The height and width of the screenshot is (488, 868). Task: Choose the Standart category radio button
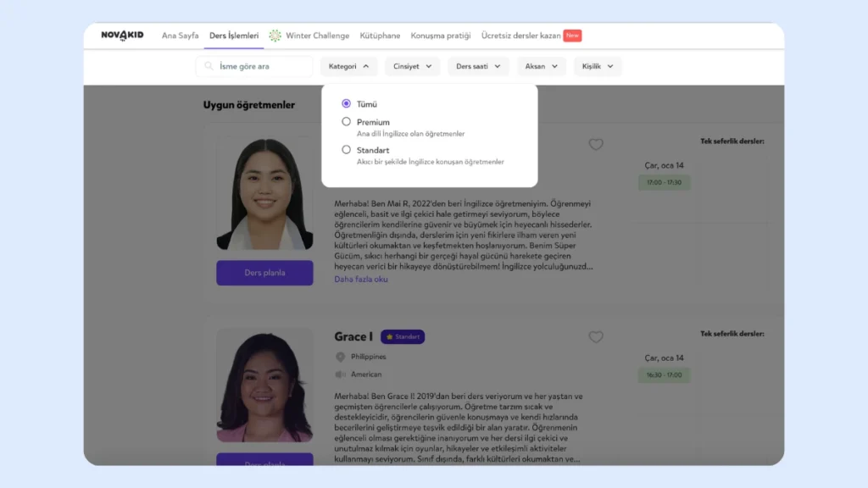pos(346,150)
